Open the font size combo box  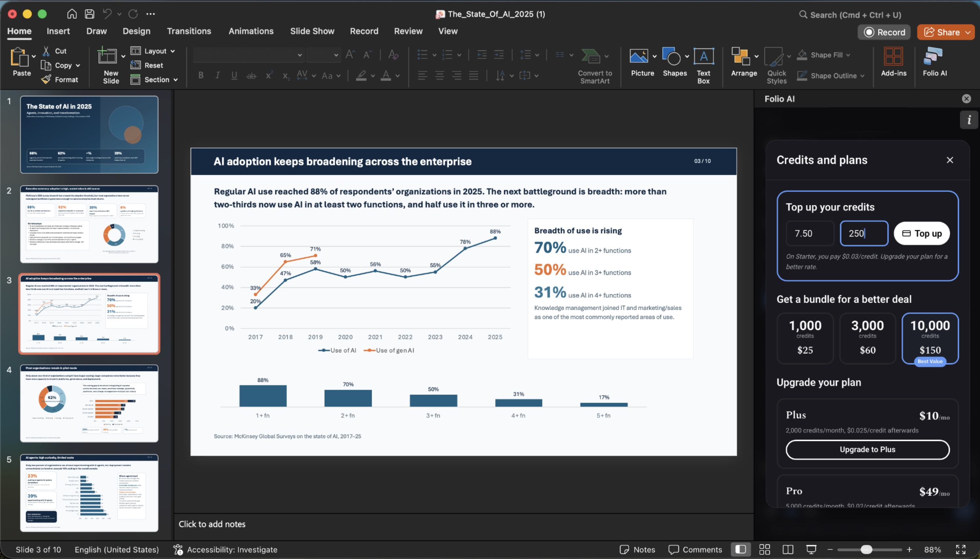click(323, 55)
